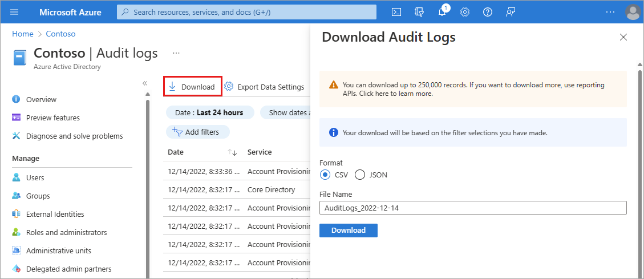Open the notifications bell

click(442, 12)
